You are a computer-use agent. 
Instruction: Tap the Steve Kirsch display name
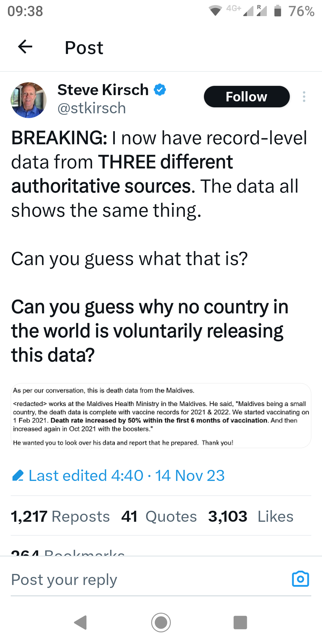coord(103,90)
